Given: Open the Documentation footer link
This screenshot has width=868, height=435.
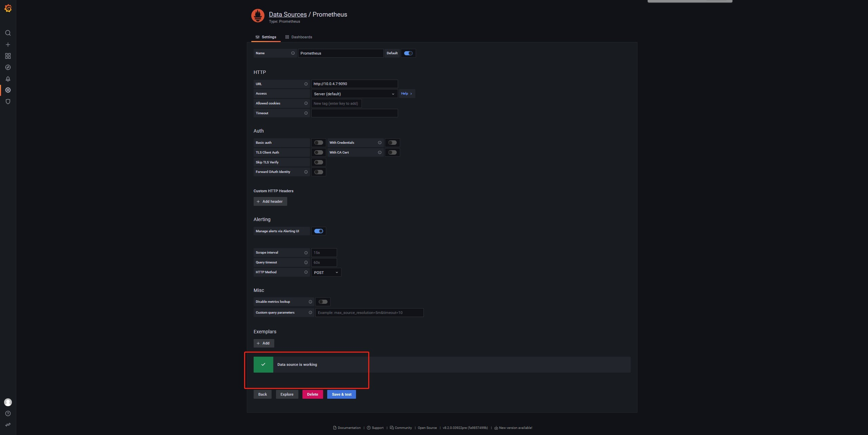Looking at the screenshot, I should pyautogui.click(x=347, y=428).
